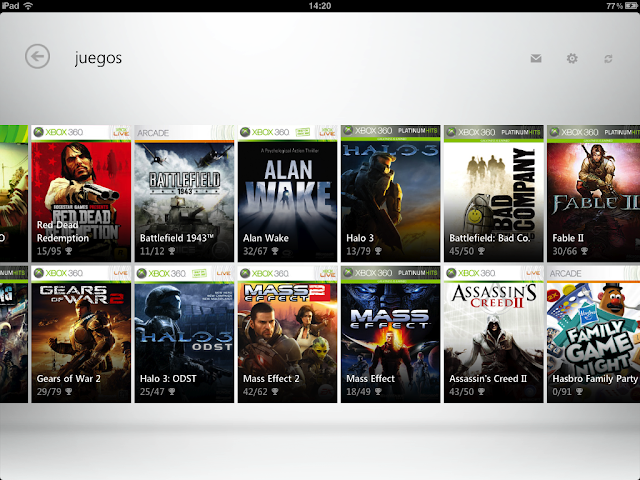Click the 18/49 achievements count
640x480 pixels.
coord(358,392)
